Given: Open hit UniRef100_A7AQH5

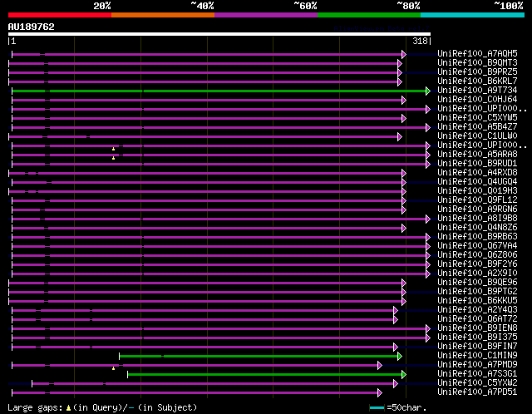Looking at the screenshot, I should (477, 53).
